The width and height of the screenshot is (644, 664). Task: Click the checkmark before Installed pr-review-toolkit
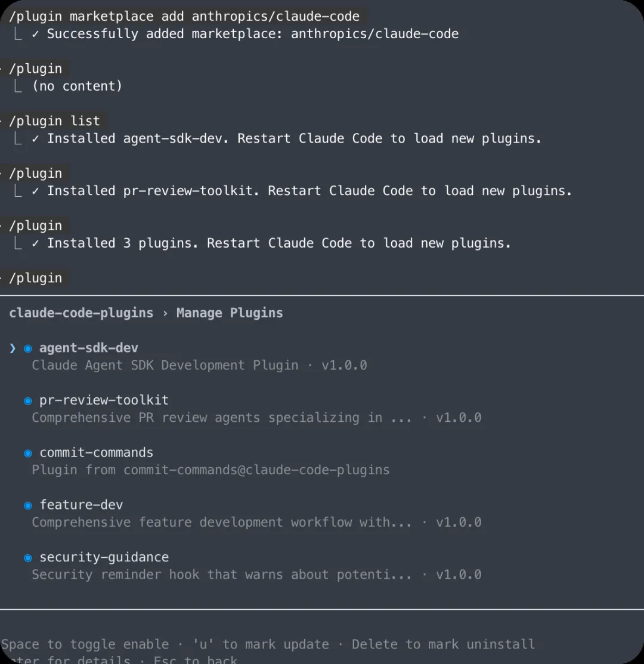(35, 192)
